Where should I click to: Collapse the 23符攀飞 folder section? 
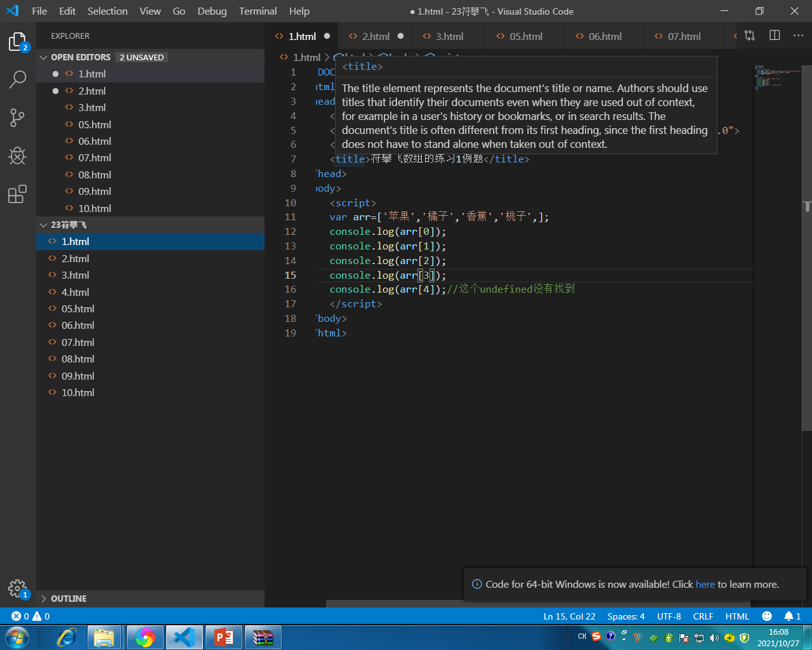[150, 225]
